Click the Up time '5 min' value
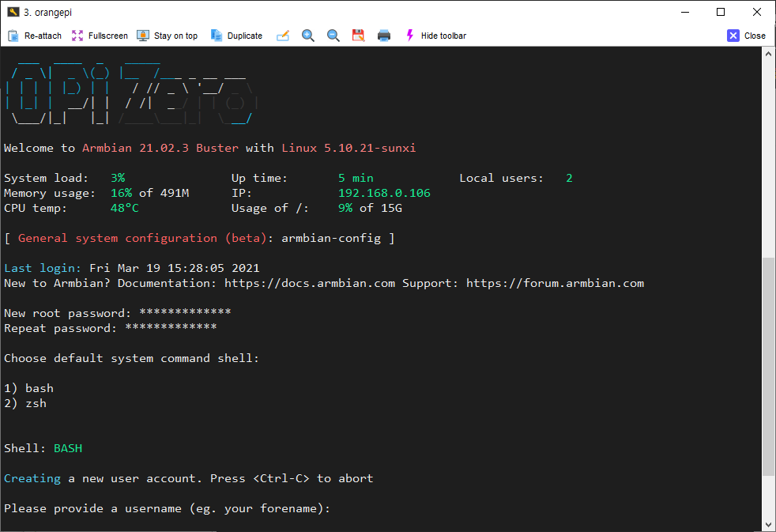Image resolution: width=776 pixels, height=532 pixels. pos(356,178)
